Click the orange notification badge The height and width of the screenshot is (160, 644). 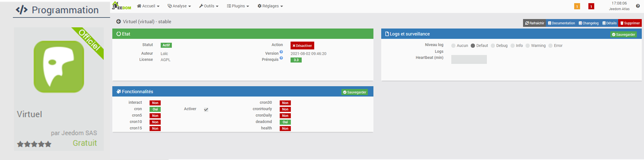coord(577,6)
